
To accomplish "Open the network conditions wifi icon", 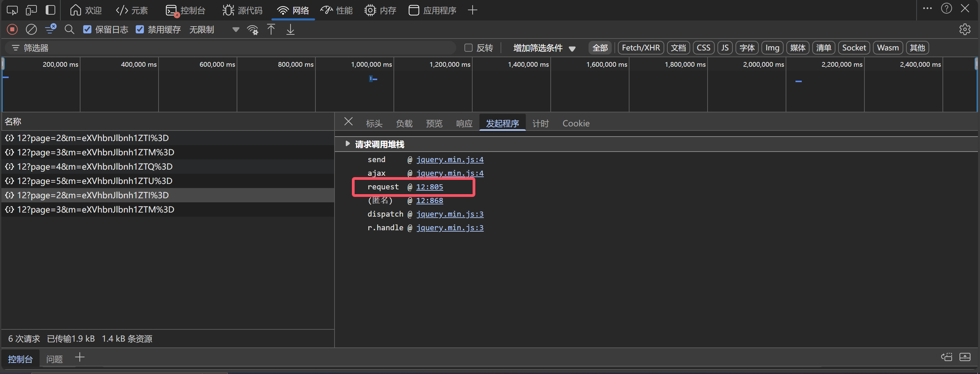I will 253,29.
